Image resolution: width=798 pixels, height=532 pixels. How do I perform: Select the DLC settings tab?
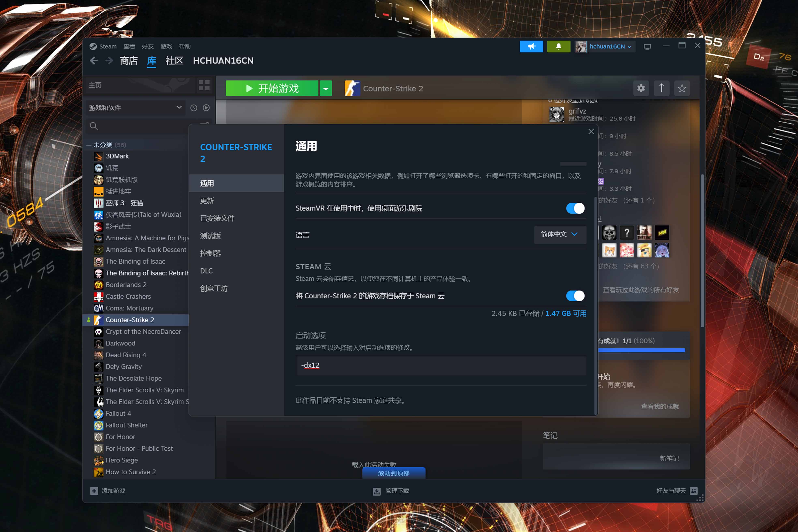click(236, 271)
